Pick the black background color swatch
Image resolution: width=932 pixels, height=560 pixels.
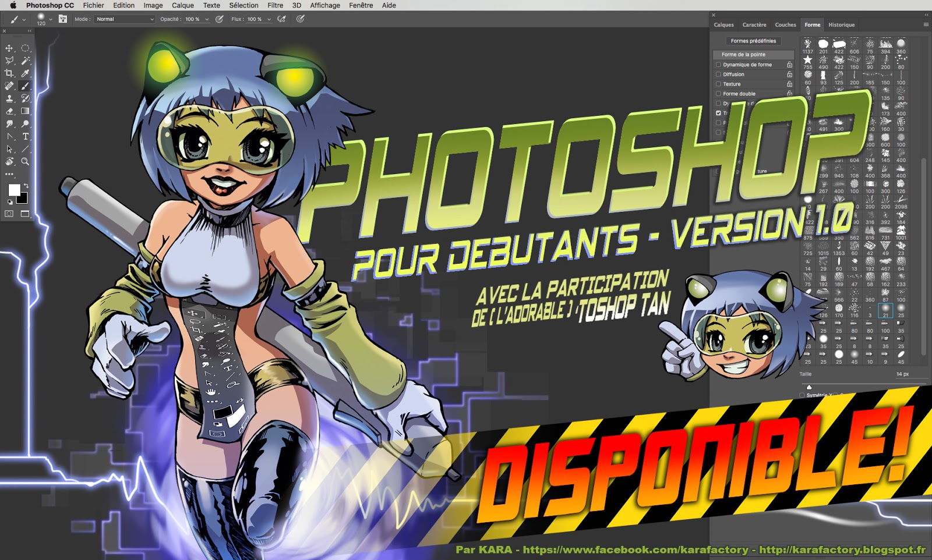[x=22, y=198]
